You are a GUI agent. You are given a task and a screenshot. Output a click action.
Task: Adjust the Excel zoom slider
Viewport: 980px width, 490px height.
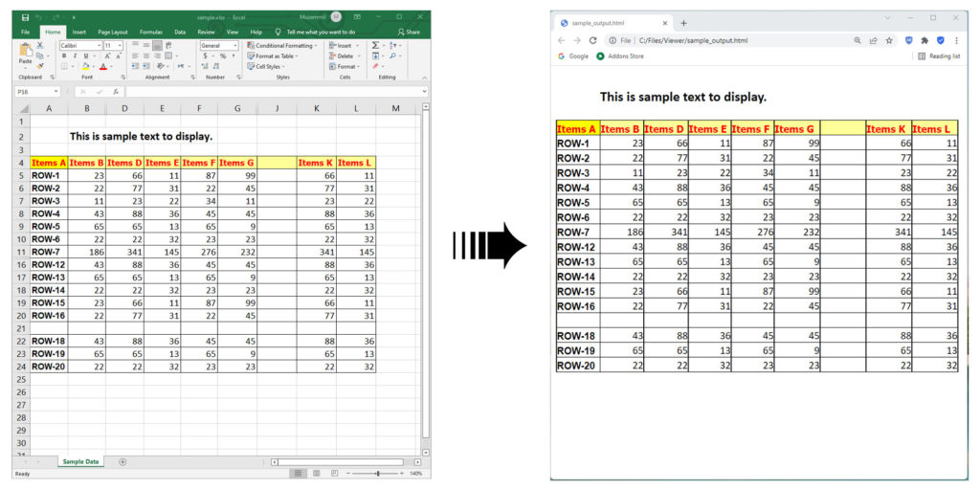[x=378, y=474]
